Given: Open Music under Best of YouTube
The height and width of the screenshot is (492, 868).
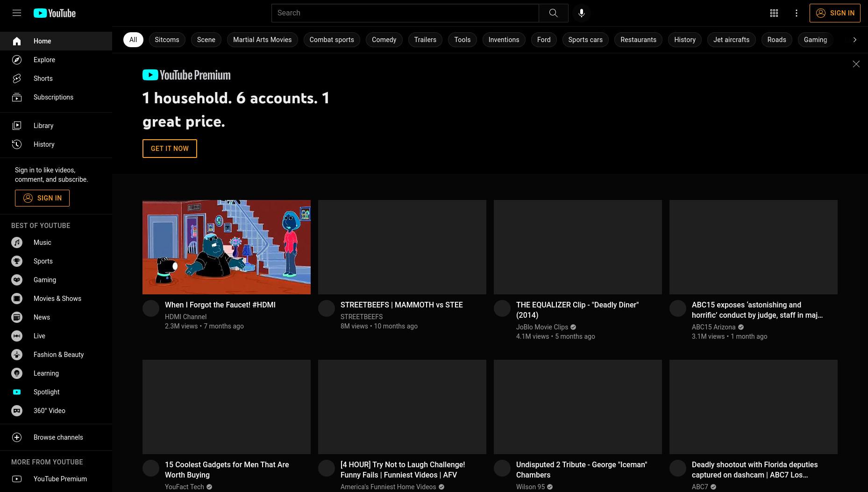Looking at the screenshot, I should (x=56, y=242).
